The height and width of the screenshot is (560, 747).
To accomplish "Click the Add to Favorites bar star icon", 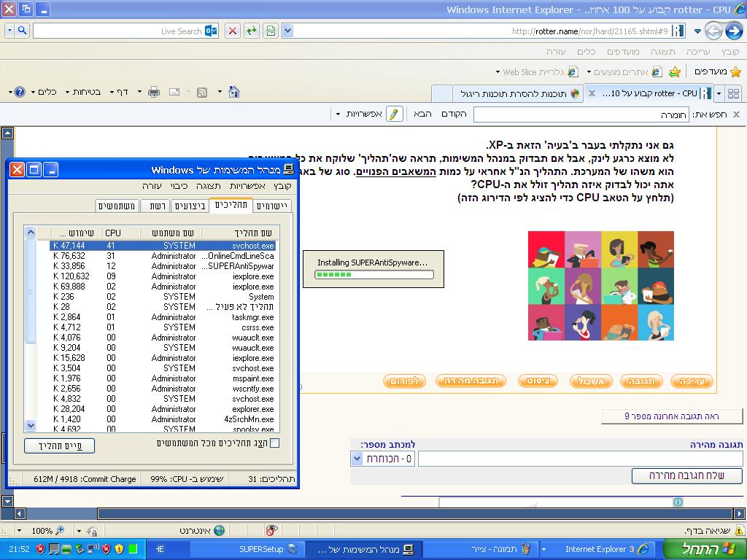I will click(x=675, y=71).
